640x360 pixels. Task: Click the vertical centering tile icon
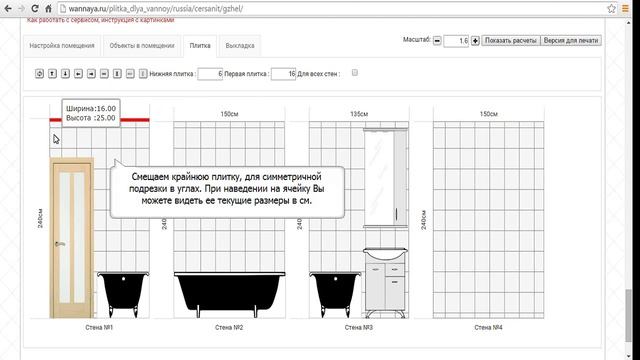click(117, 74)
